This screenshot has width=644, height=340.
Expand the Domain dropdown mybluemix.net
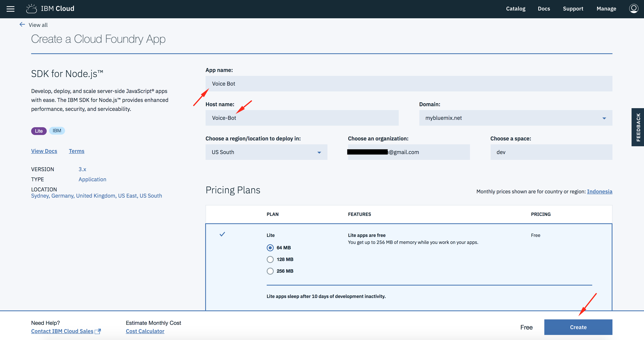click(x=516, y=118)
